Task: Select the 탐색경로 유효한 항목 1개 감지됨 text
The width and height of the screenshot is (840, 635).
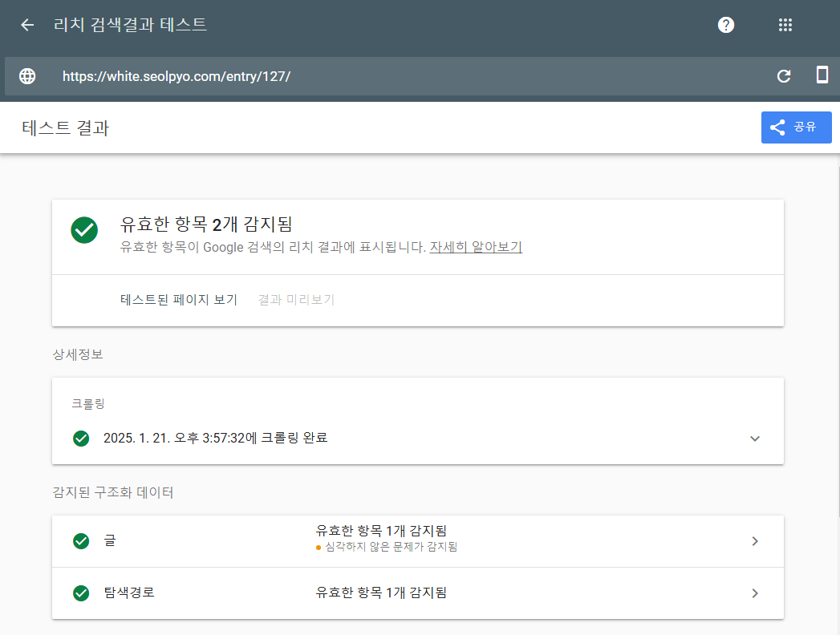Action: click(x=381, y=593)
